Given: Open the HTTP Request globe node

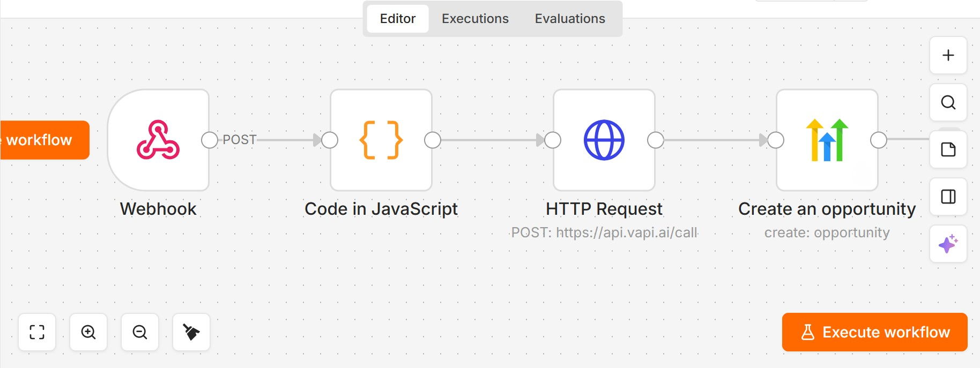Looking at the screenshot, I should click(x=604, y=140).
